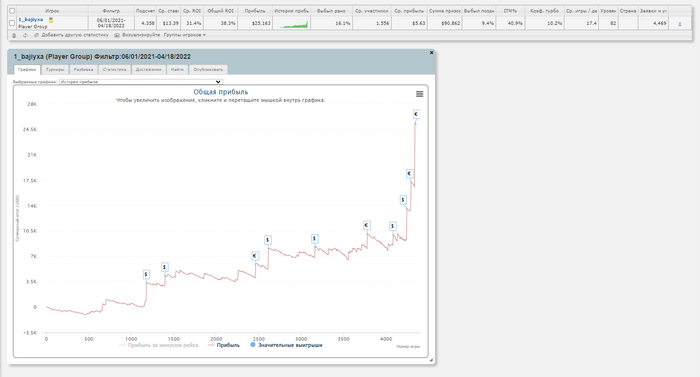Click the profit history sparkline thumbnail

click(x=294, y=24)
